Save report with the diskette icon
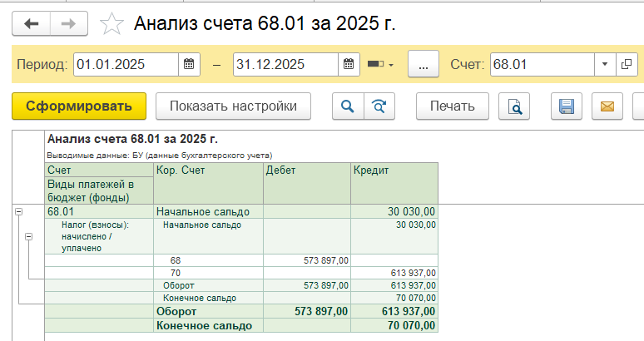 tap(567, 106)
